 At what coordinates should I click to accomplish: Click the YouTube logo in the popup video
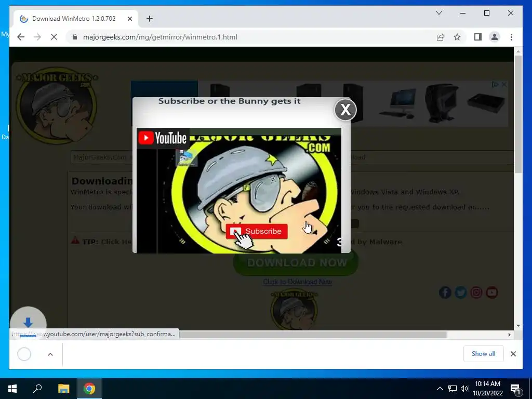pos(163,138)
